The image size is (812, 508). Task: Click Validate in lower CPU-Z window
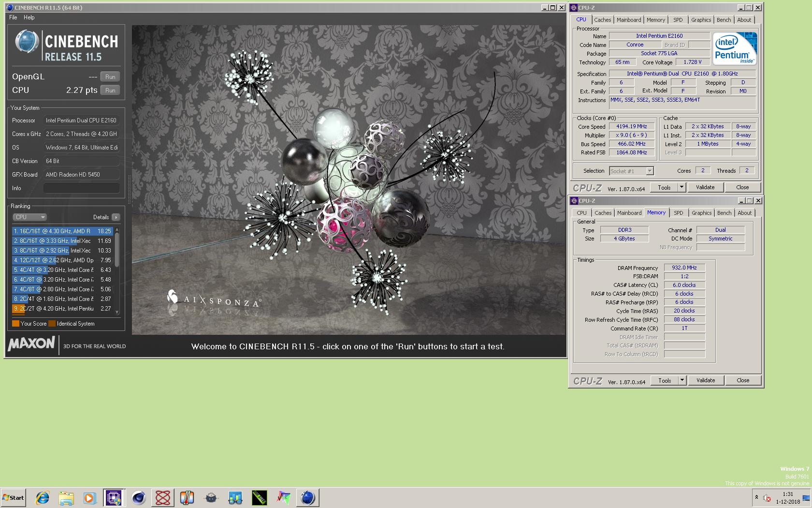pyautogui.click(x=706, y=380)
